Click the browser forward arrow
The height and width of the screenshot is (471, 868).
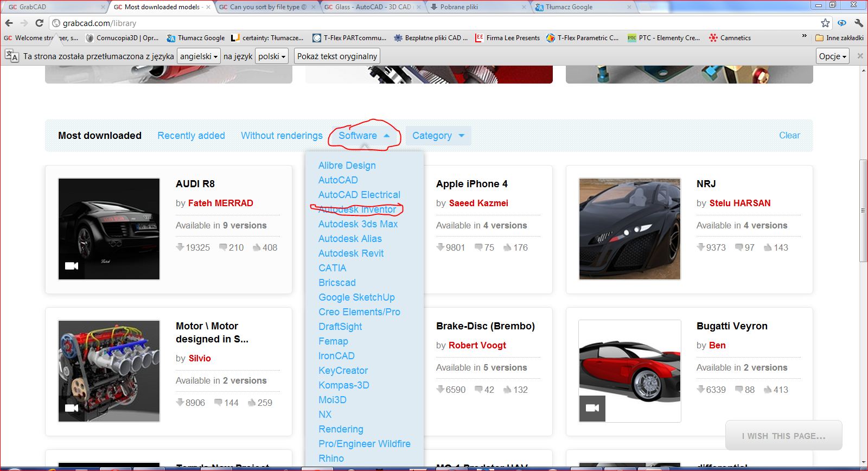coord(24,23)
